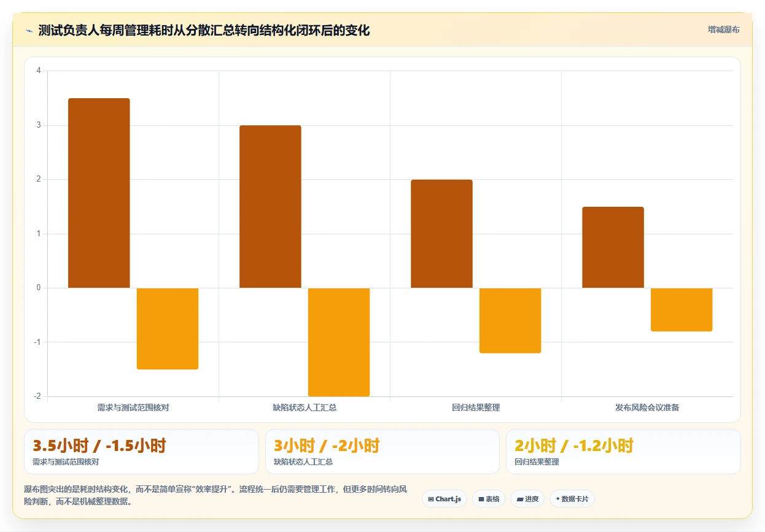The height and width of the screenshot is (532, 765).
Task: Select the orange -1.5 bar for 需求与测试范围核对
Action: click(168, 328)
